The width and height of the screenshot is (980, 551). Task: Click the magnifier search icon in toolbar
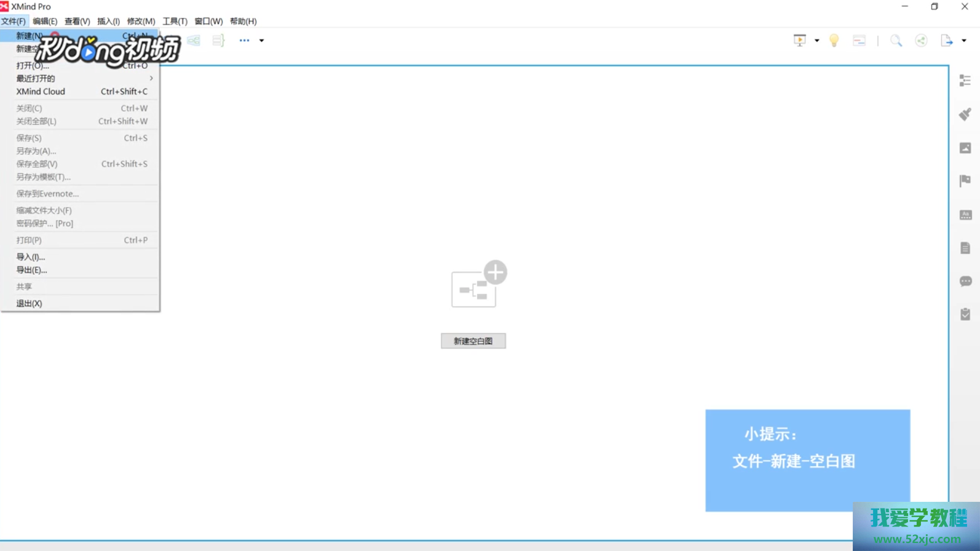tap(896, 41)
